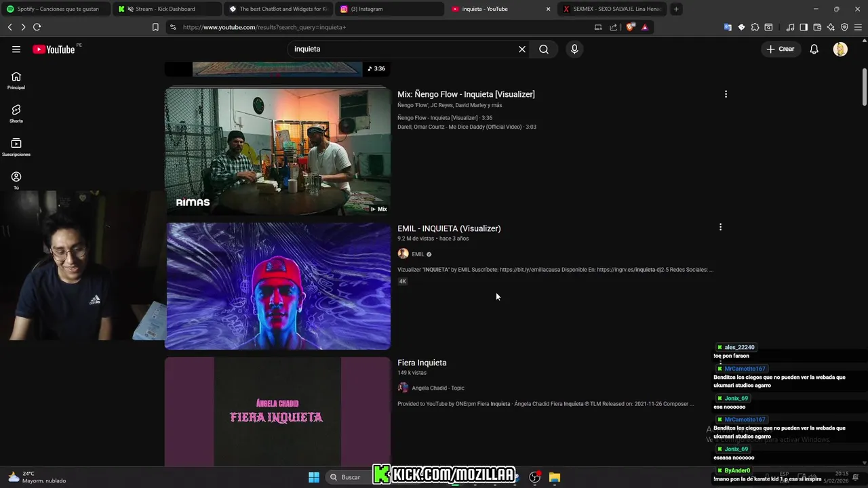Bookmark this page
868x488 pixels.
[155, 27]
